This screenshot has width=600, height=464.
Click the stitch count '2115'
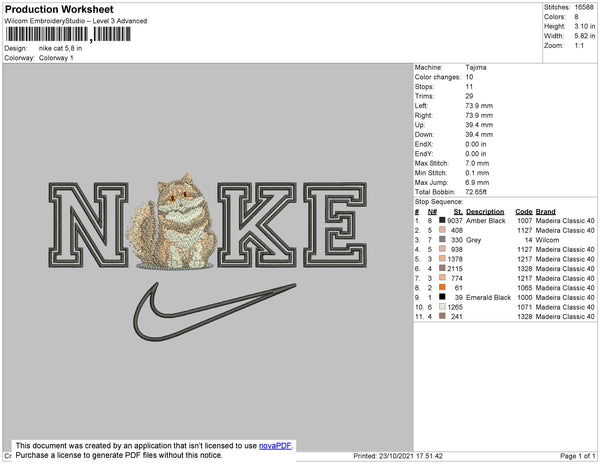tap(455, 269)
